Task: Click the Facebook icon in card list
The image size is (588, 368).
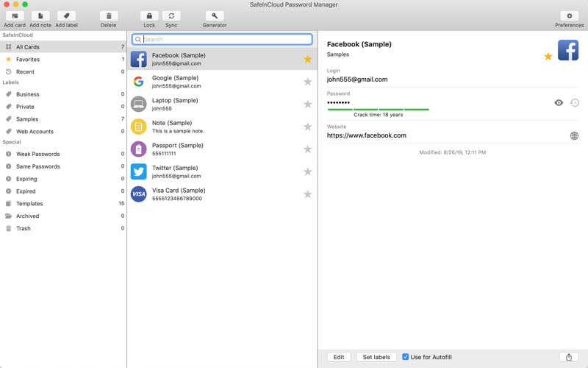Action: [139, 59]
